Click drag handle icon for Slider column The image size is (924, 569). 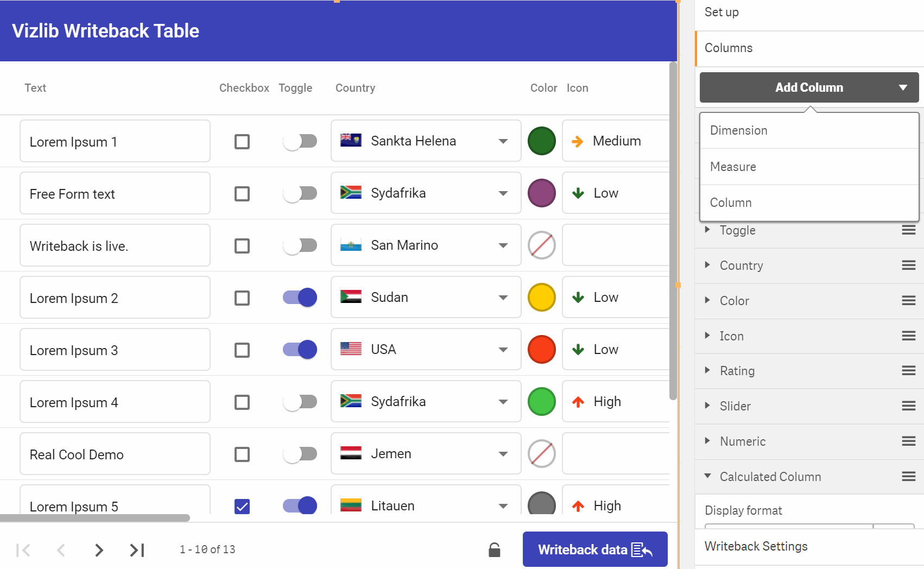(909, 406)
